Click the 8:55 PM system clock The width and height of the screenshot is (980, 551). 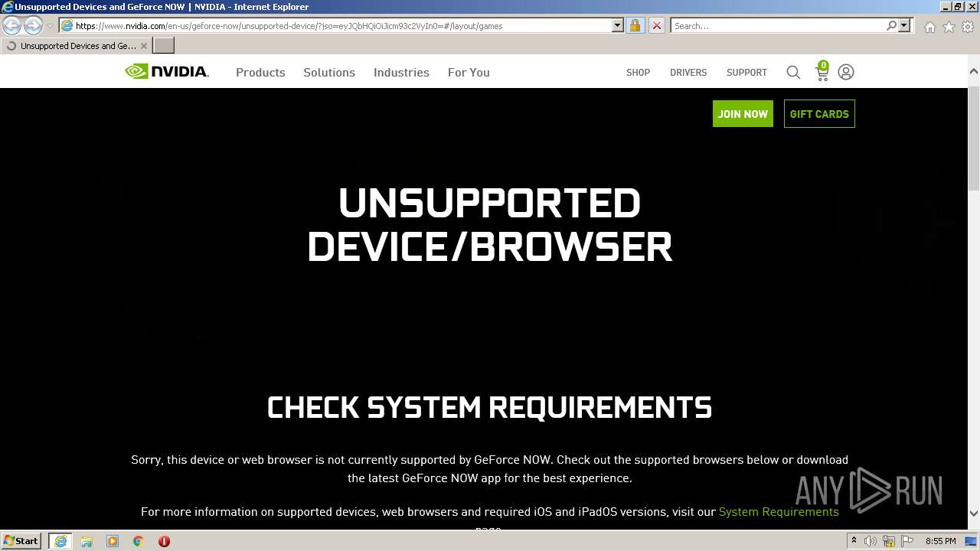click(940, 541)
